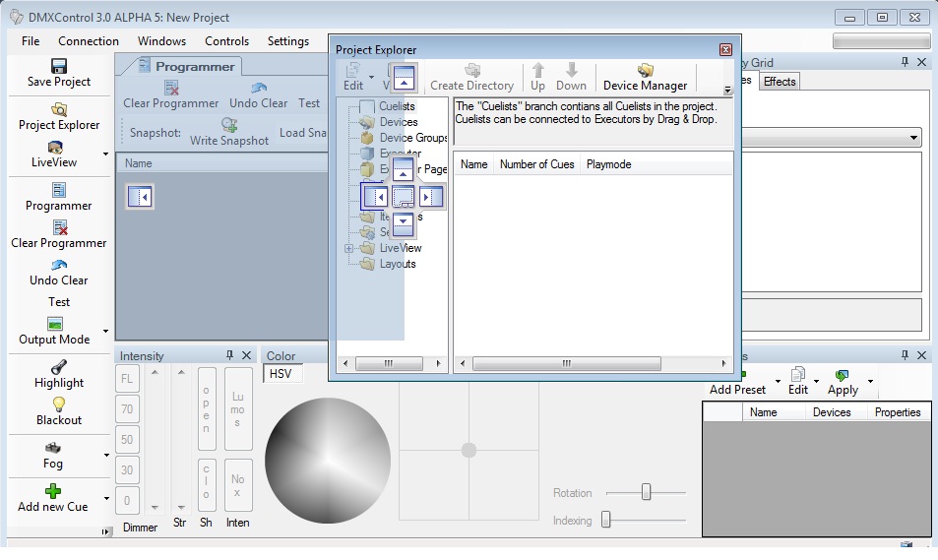The height and width of the screenshot is (560, 938).
Task: Open Device Manager in Project Explorer
Action: (646, 78)
